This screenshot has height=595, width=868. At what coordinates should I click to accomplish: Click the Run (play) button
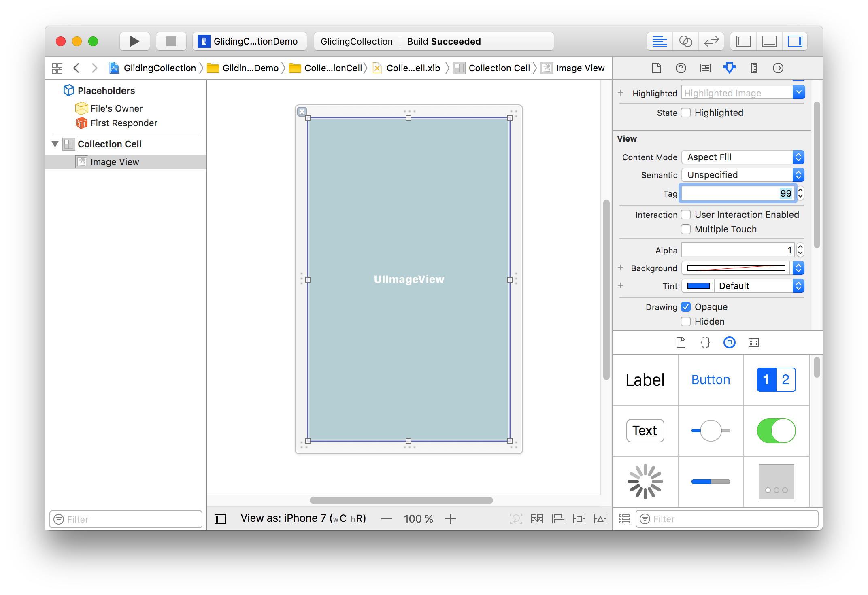click(x=134, y=41)
